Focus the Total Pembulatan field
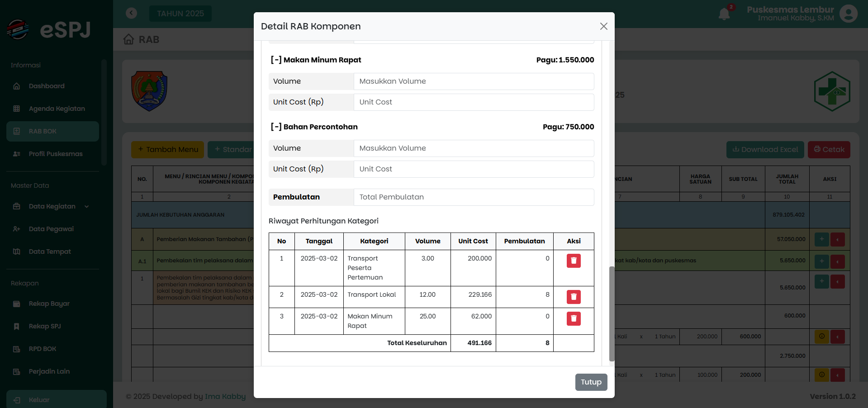This screenshot has width=868, height=408. click(474, 197)
